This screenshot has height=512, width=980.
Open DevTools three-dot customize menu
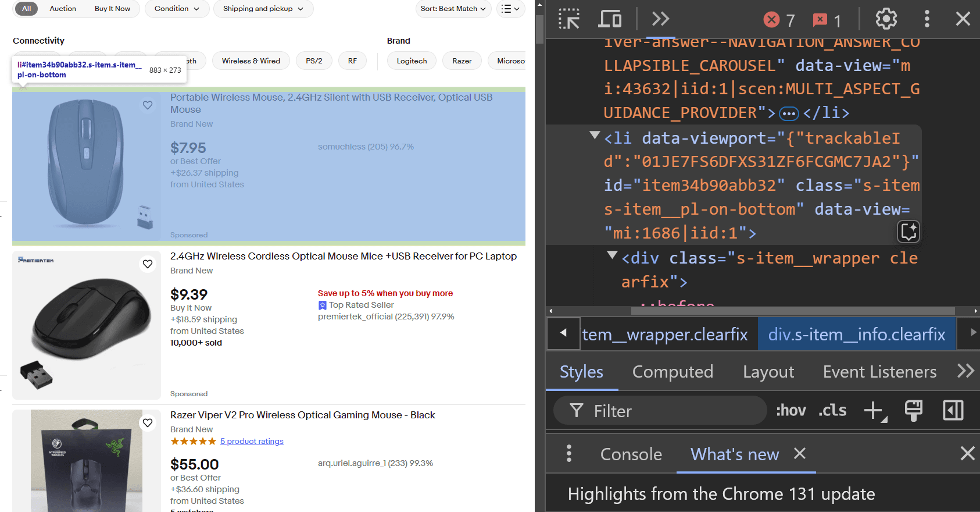[x=927, y=19]
